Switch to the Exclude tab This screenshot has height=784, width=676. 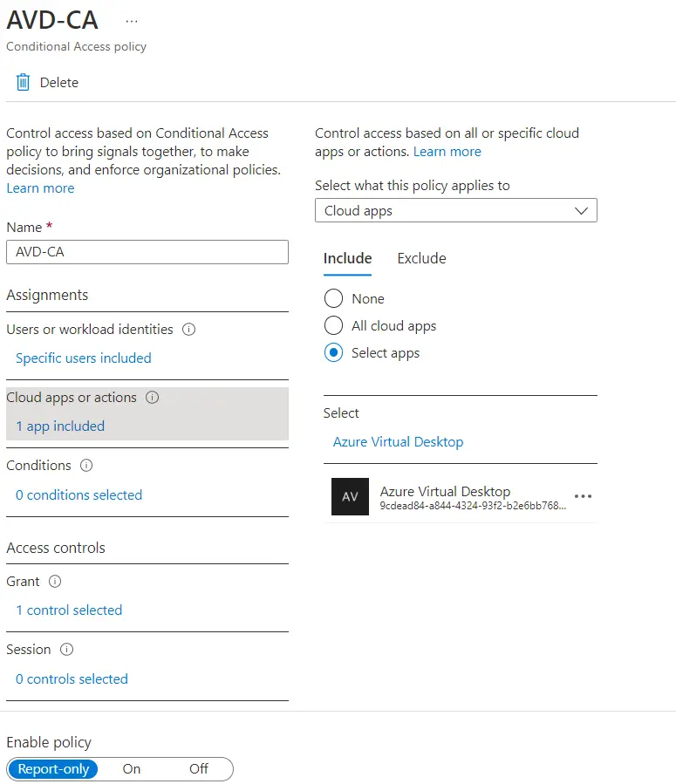(x=421, y=258)
